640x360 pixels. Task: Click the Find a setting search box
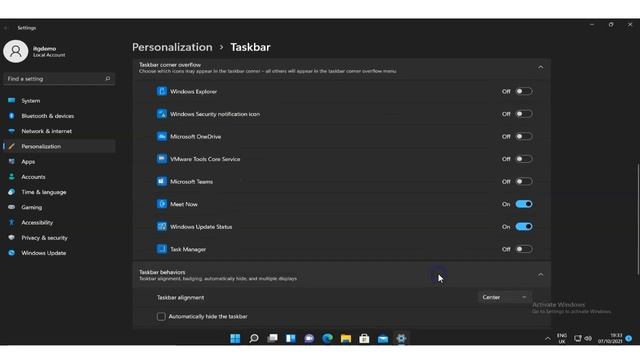(x=59, y=78)
